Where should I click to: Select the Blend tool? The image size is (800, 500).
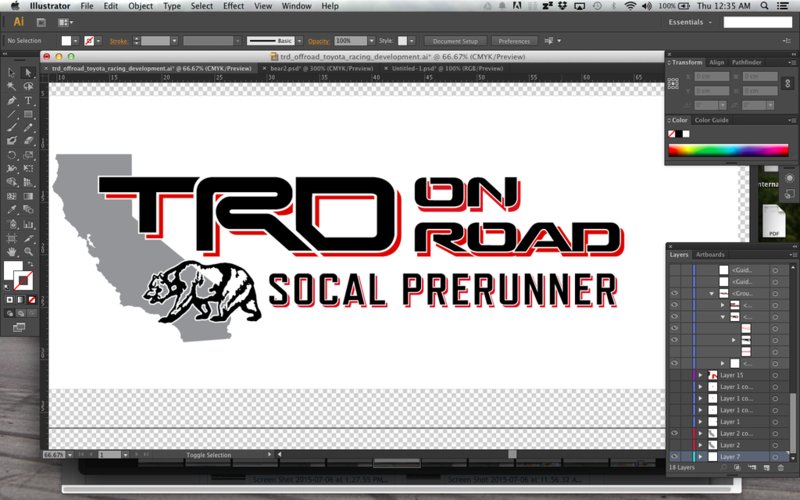click(x=28, y=210)
